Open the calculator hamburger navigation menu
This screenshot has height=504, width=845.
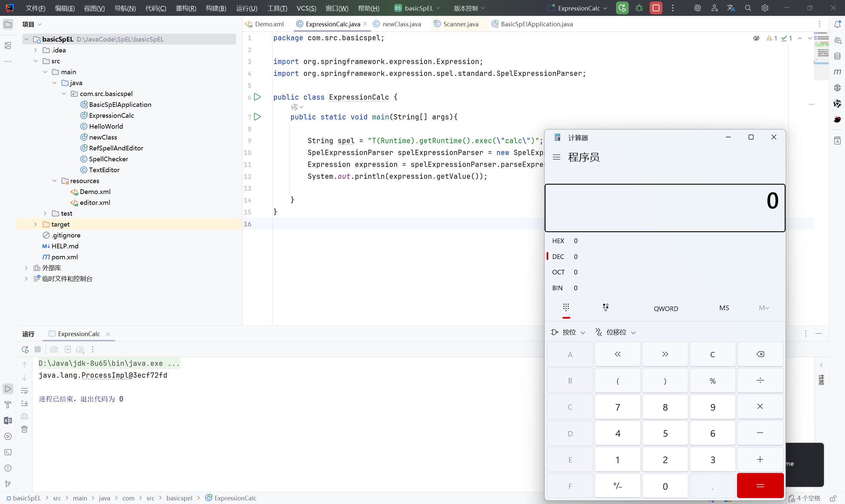pyautogui.click(x=556, y=157)
